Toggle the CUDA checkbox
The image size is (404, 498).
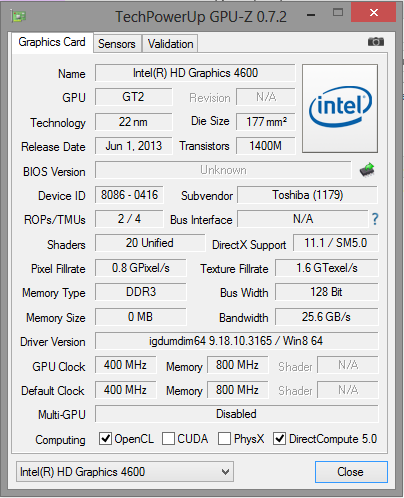[168, 439]
